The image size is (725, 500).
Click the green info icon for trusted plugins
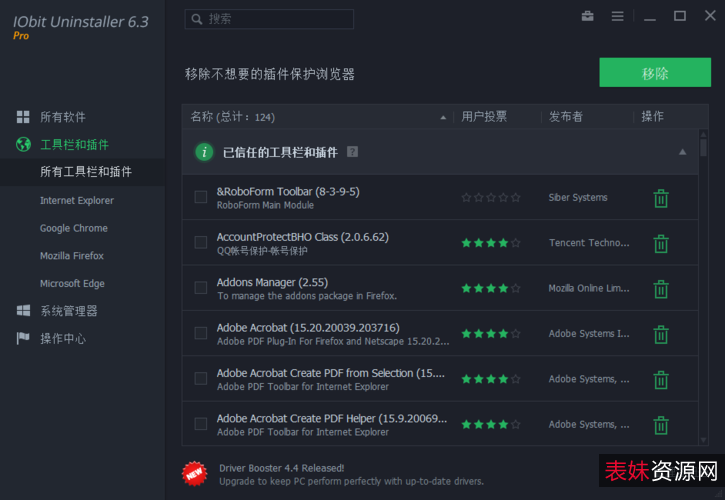click(x=204, y=152)
